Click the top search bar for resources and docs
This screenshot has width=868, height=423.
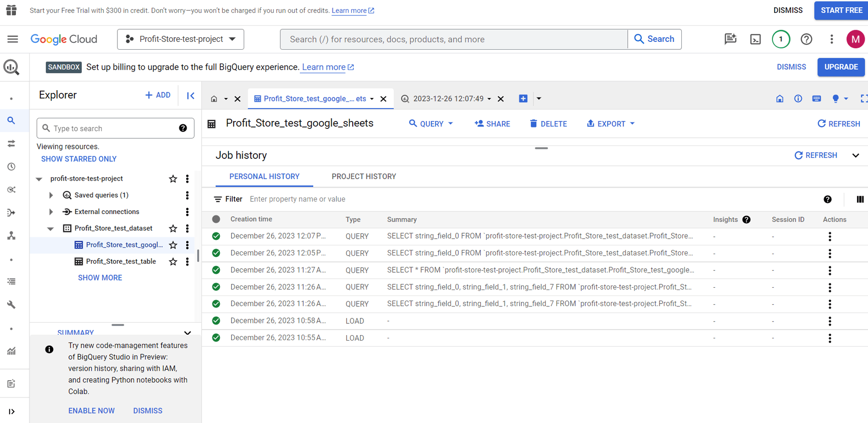click(x=454, y=39)
